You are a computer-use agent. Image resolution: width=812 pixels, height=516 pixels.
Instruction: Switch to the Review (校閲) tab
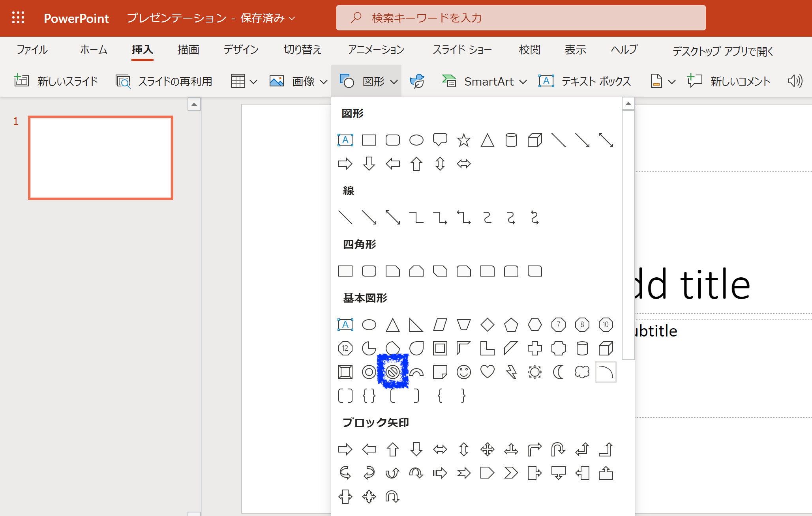[x=529, y=50]
